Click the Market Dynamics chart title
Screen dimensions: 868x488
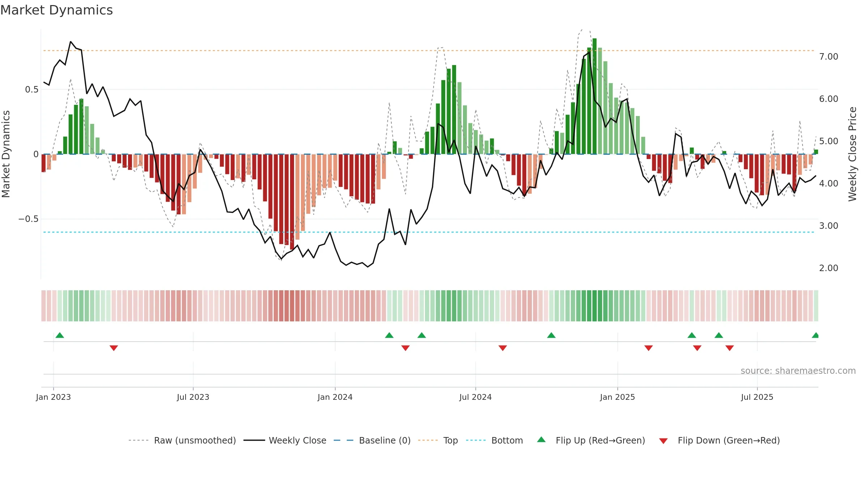tap(56, 10)
